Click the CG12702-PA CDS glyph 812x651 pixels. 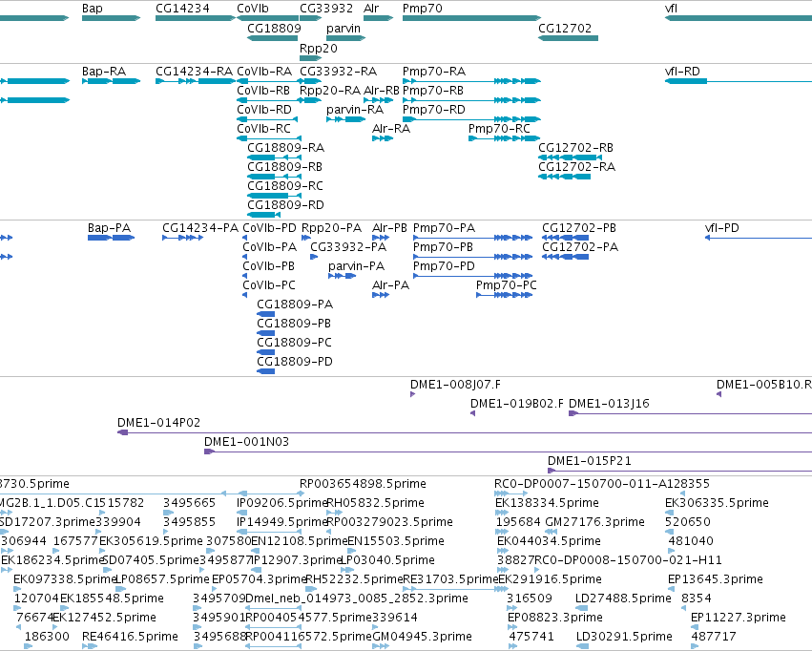tap(566, 257)
